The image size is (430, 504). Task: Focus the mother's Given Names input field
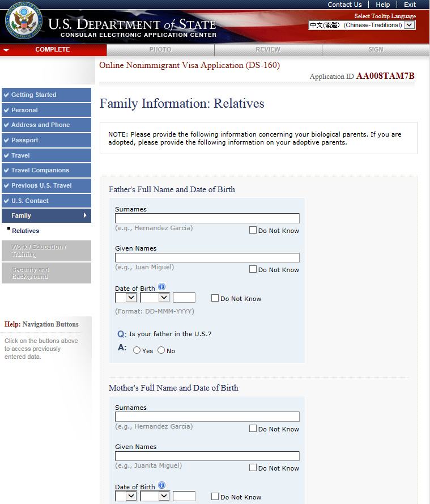(x=207, y=456)
